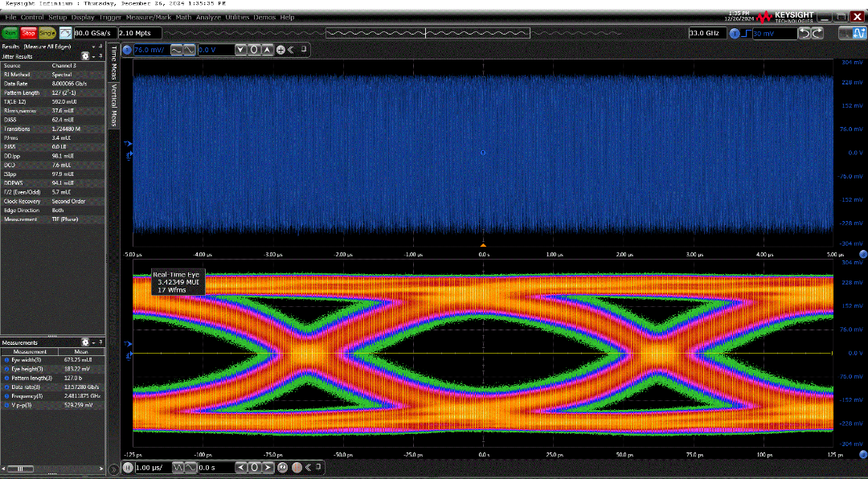The image size is (868, 479).
Task: Click the 2.10 Mpts memory depth field
Action: 140,33
